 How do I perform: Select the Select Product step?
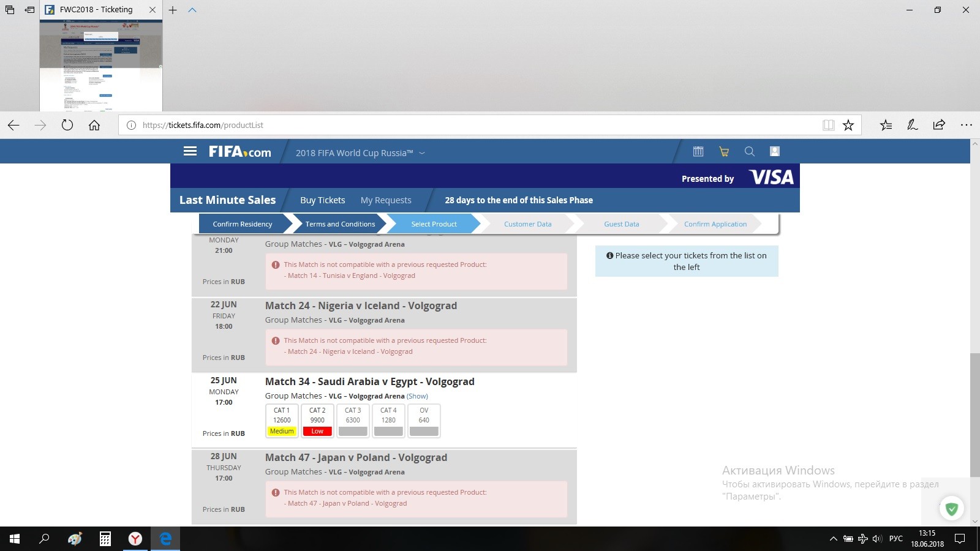(x=434, y=224)
